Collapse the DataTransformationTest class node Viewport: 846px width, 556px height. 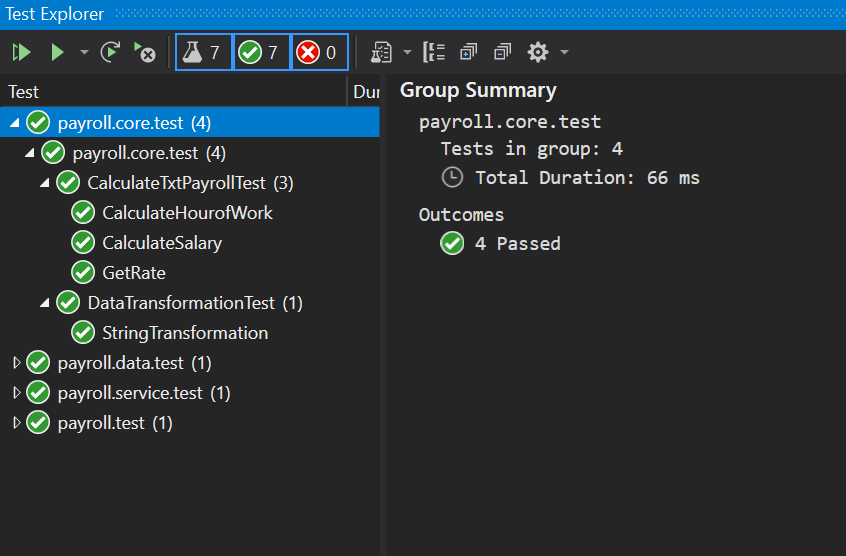(45, 303)
